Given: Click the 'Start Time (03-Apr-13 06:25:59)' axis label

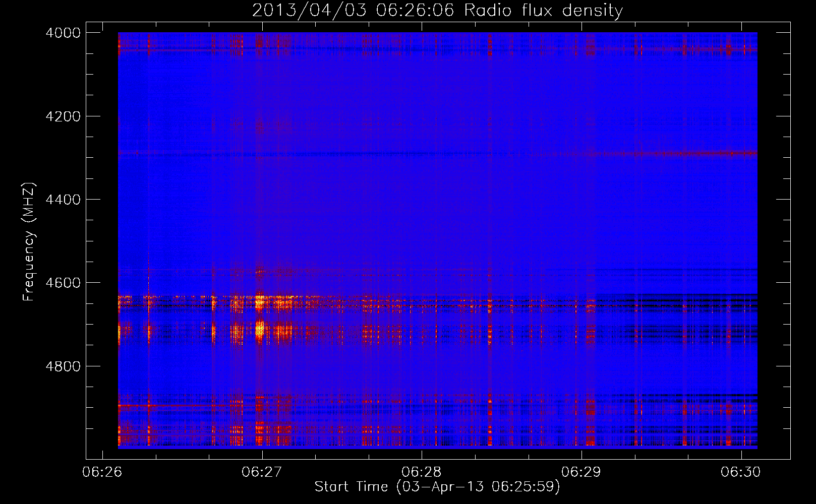Looking at the screenshot, I should 437,487.
